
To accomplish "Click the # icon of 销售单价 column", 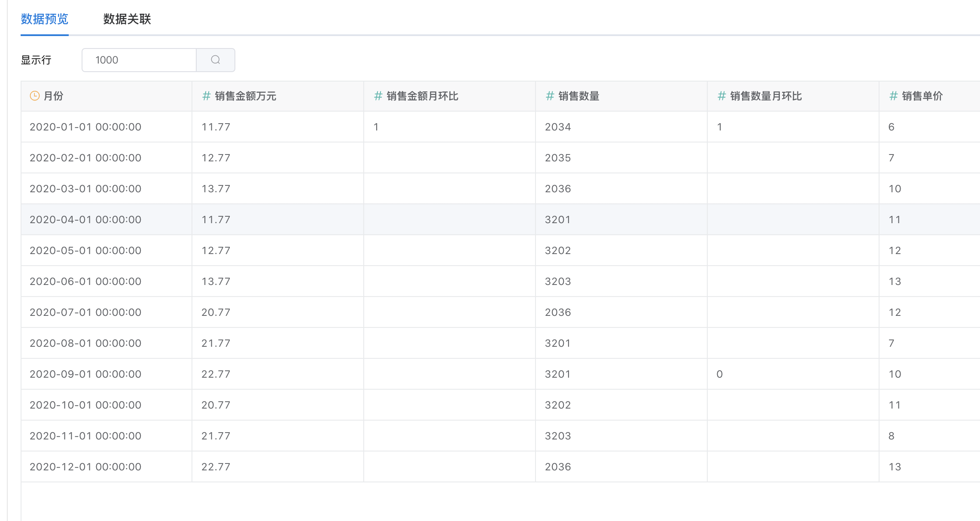I will [893, 96].
